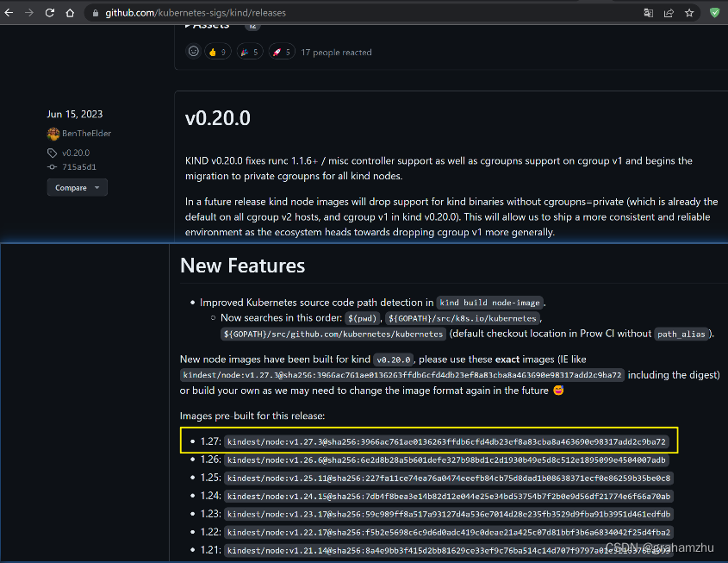Select the kindest/node:v1.21.14 image digest
The image size is (728, 563).
(x=449, y=550)
